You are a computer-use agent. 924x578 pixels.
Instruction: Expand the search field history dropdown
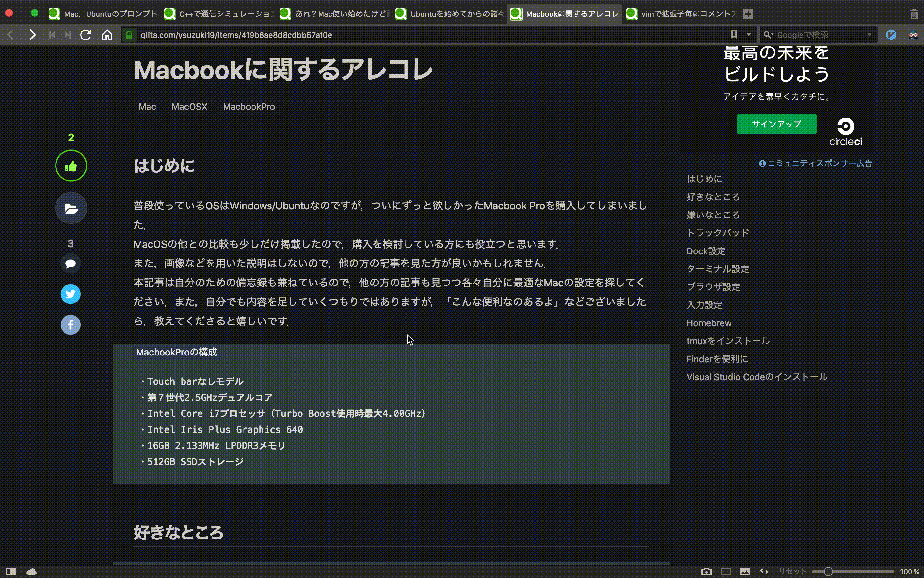coord(869,35)
